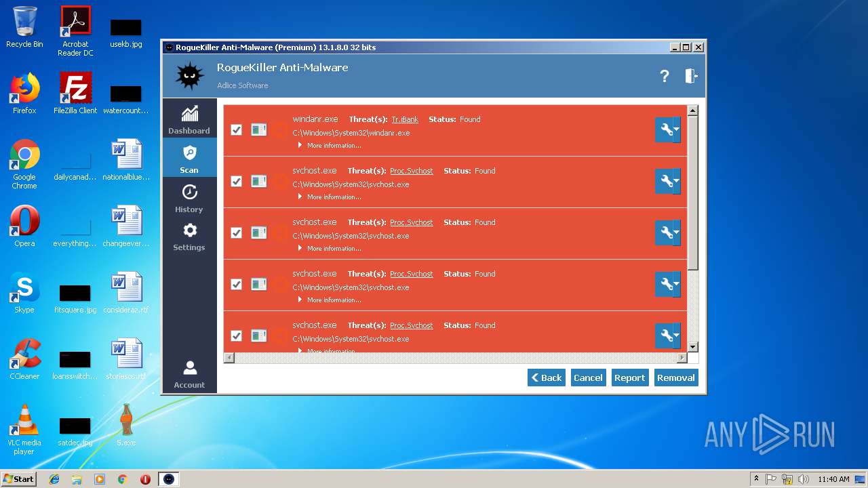The height and width of the screenshot is (488, 868).
Task: Click the exit door icon in the header
Action: tap(691, 76)
